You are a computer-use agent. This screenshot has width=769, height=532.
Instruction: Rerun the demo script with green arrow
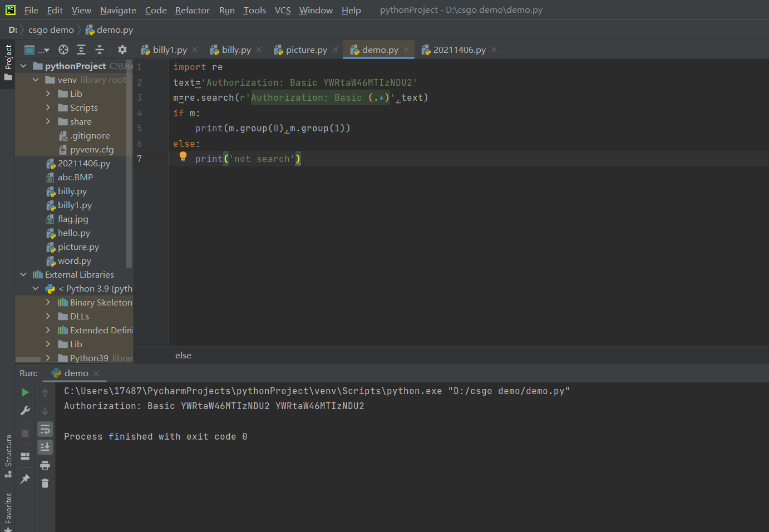[25, 392]
